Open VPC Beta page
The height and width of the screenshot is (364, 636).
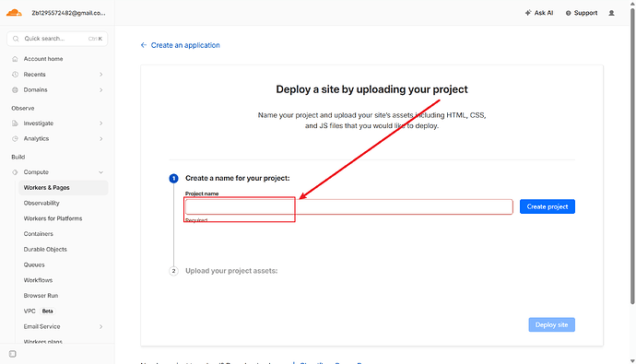pos(39,311)
